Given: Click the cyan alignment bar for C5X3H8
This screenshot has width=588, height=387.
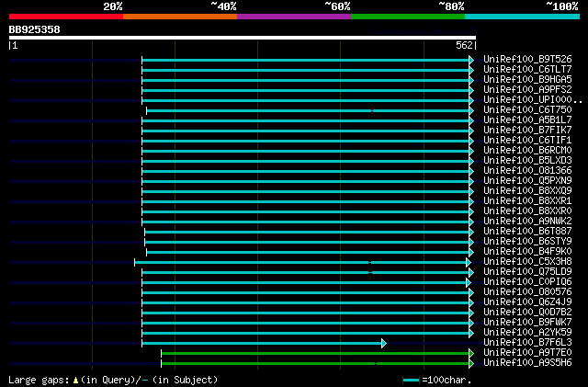Looking at the screenshot, I should 300,262.
